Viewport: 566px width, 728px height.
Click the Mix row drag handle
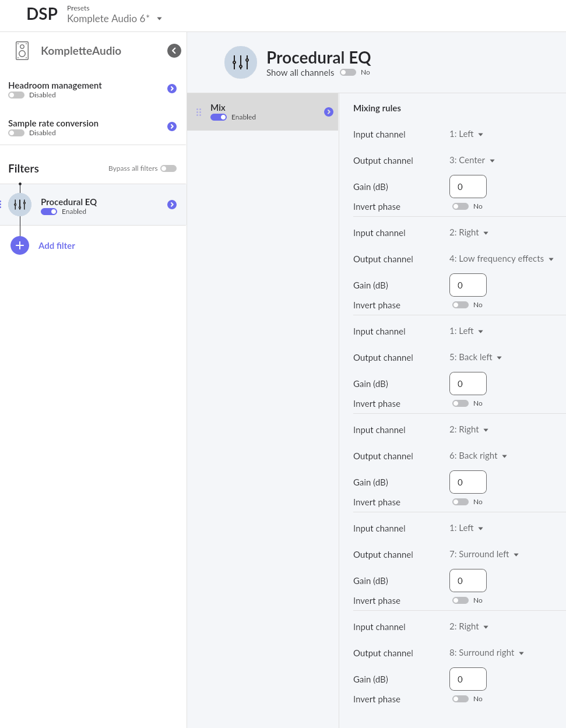pos(199,112)
